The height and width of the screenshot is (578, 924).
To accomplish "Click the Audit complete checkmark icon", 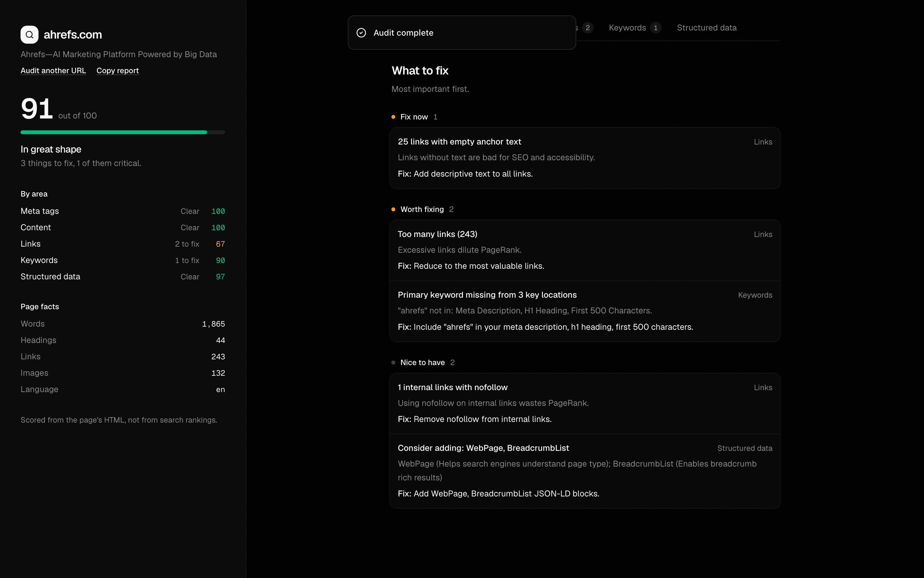I will 361,33.
